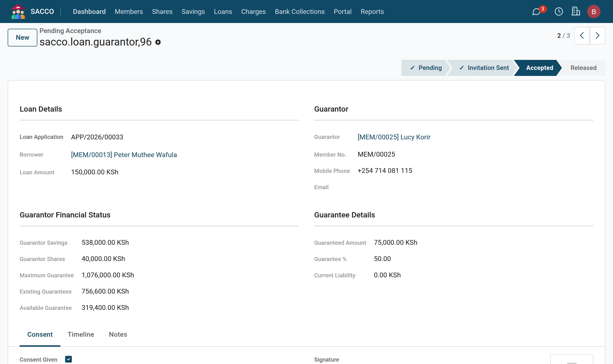Switch to the Timeline tab
This screenshot has height=364, width=613.
tap(81, 334)
